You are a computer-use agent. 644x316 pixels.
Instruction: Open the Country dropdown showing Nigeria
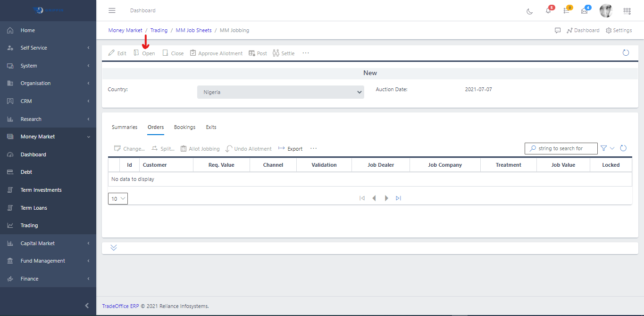280,92
